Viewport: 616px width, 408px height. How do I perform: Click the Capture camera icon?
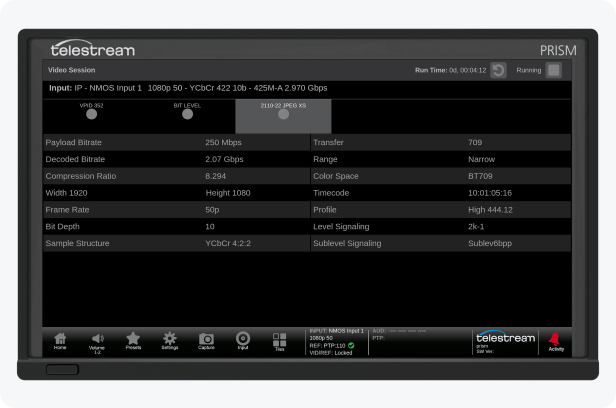[x=206, y=341]
